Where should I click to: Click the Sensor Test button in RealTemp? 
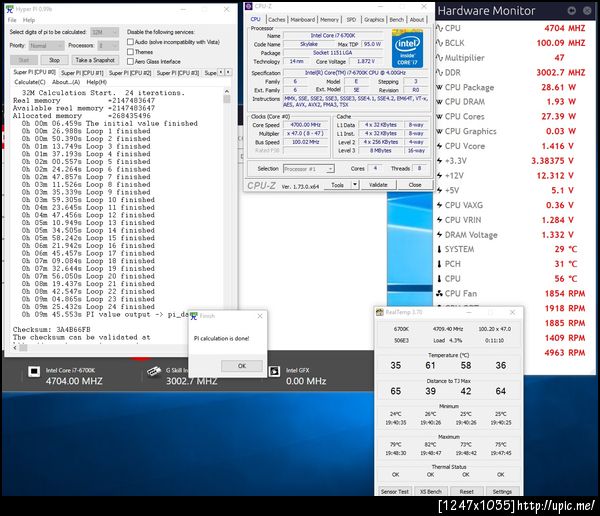coord(395,492)
